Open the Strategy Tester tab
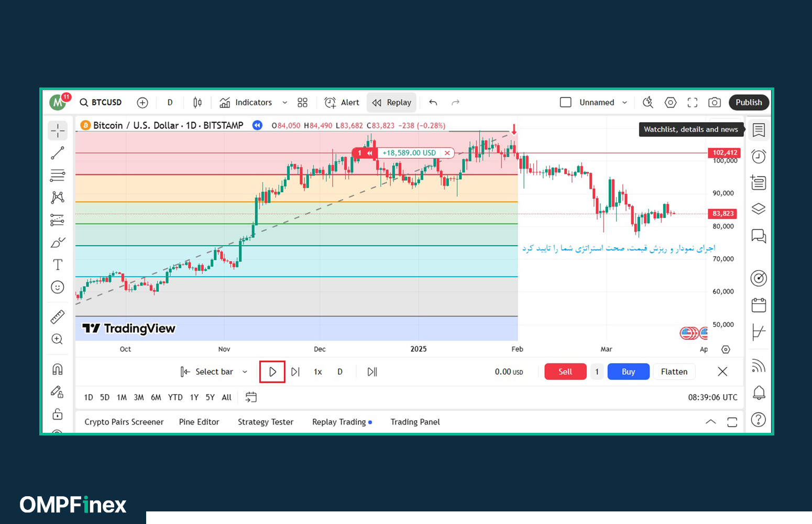 pos(266,422)
